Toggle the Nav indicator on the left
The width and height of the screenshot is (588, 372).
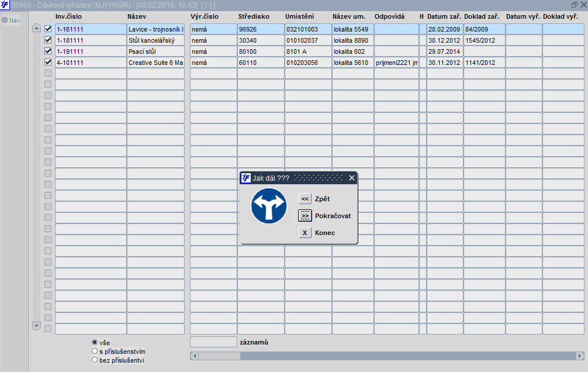[x=5, y=20]
